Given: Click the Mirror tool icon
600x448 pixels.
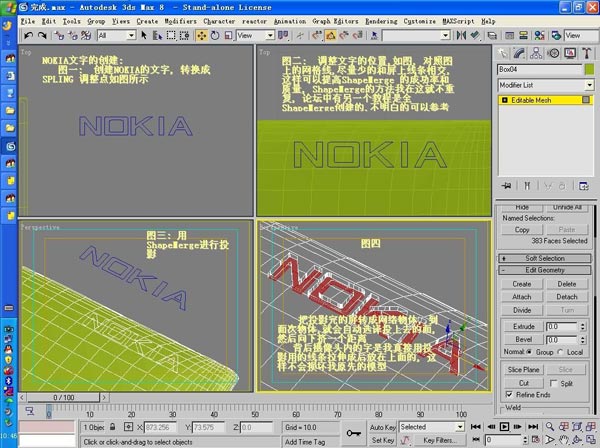Looking at the screenshot, I should point(461,36).
